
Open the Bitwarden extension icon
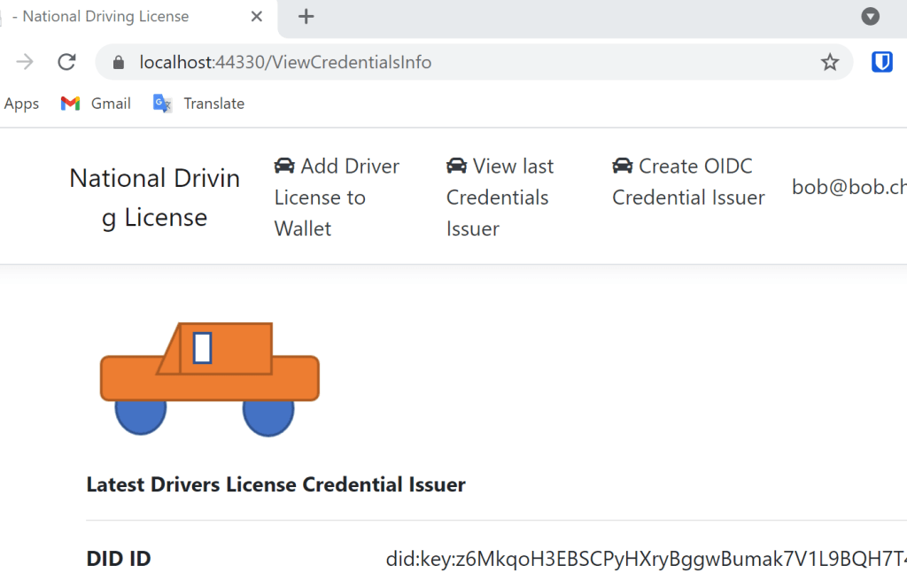(881, 62)
